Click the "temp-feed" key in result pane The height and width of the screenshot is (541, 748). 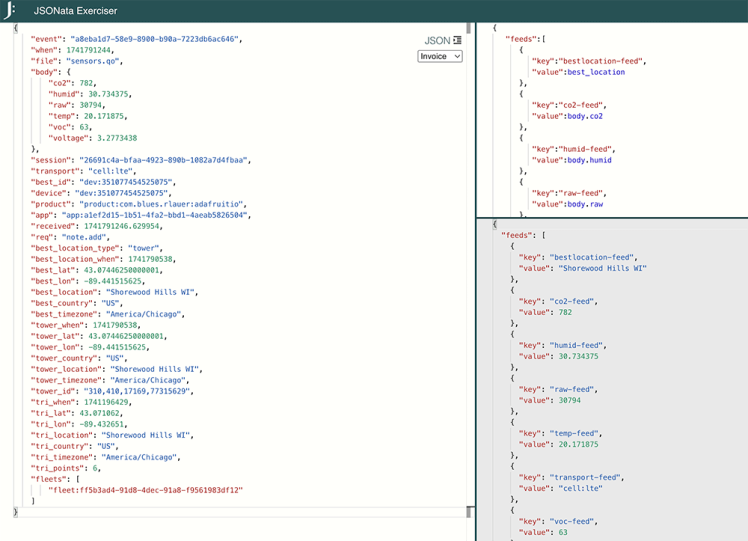(572, 433)
